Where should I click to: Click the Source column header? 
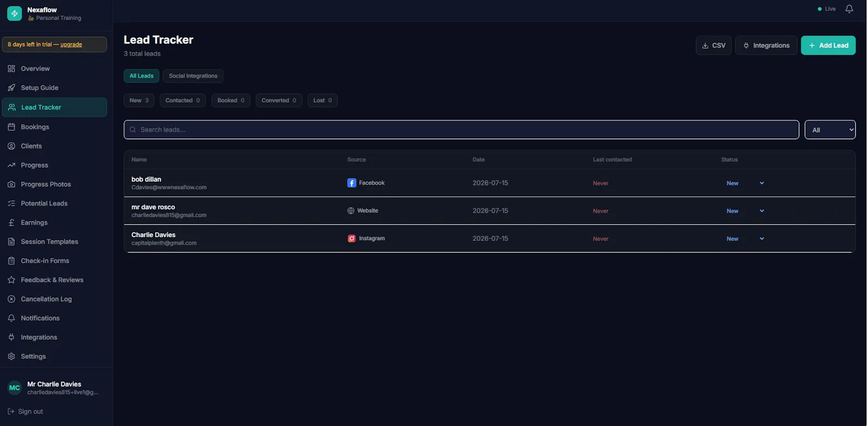356,160
